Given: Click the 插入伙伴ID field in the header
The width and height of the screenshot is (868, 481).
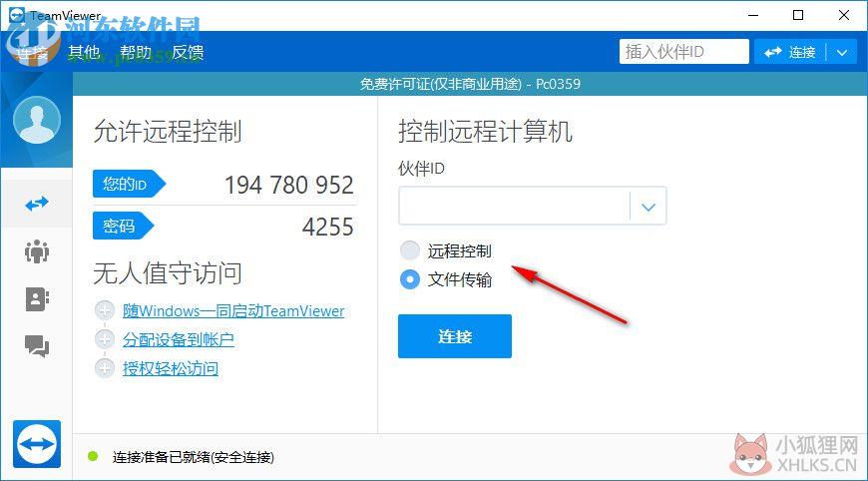Looking at the screenshot, I should (x=683, y=52).
